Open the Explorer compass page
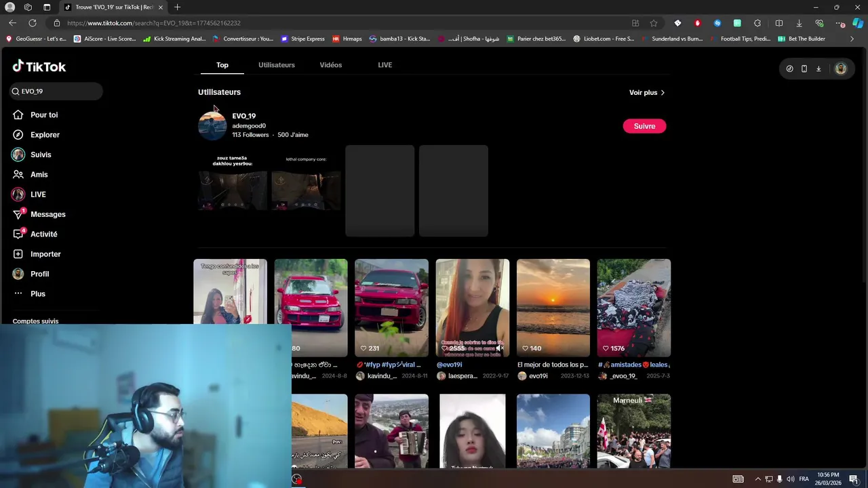Screen dimensions: 868x488 37,135
